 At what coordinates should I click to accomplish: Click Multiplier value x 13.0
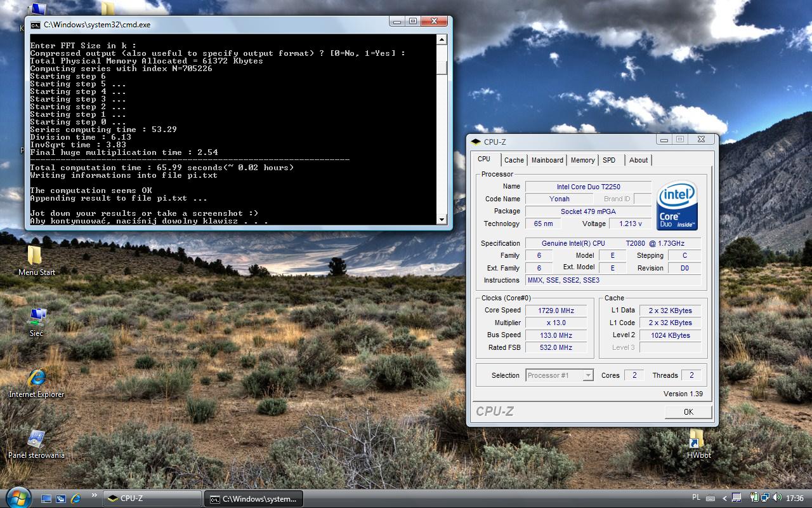pyautogui.click(x=556, y=323)
